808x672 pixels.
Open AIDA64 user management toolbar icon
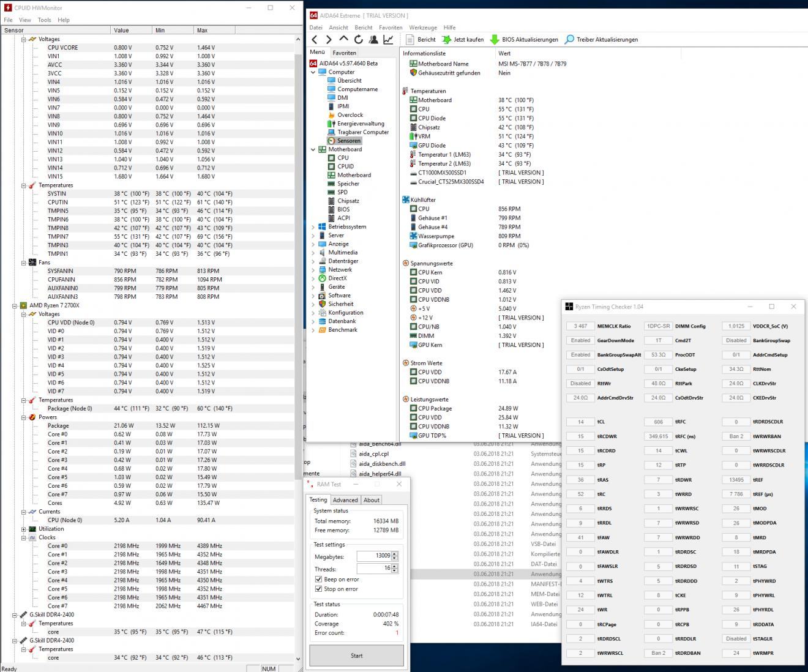tap(373, 40)
